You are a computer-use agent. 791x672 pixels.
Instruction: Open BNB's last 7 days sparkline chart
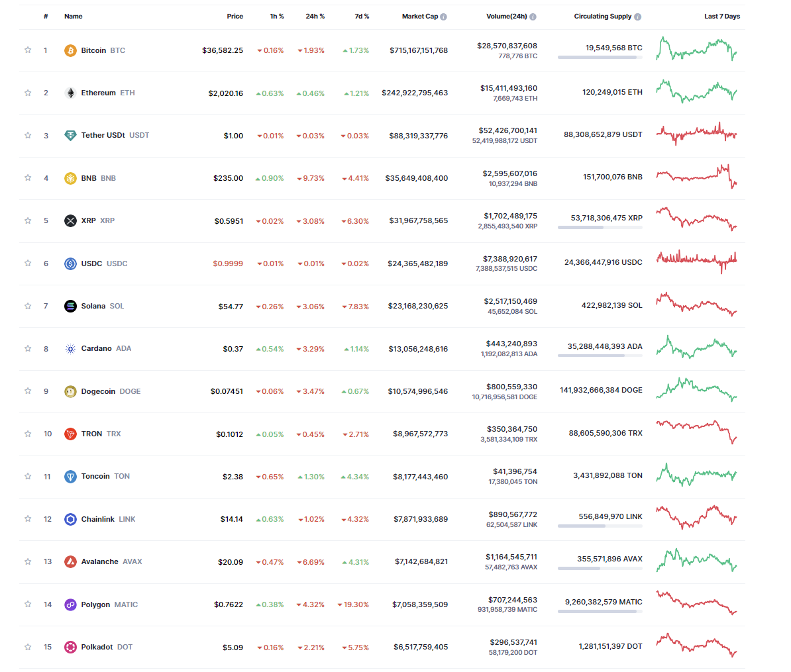(x=696, y=177)
